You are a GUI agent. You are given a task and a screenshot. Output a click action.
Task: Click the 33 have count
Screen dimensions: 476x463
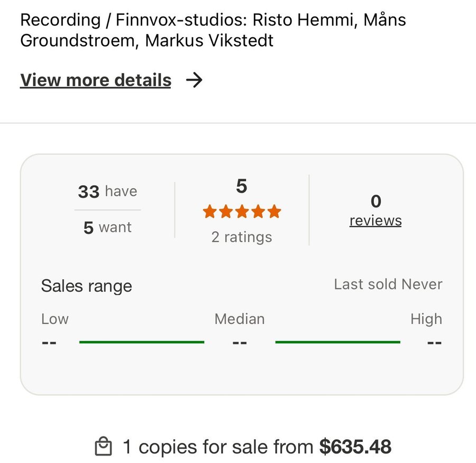click(x=107, y=191)
